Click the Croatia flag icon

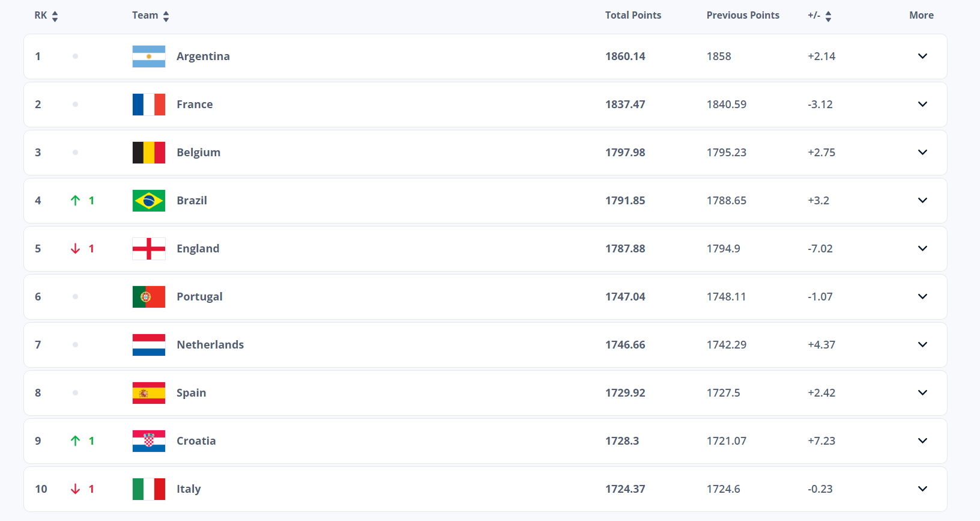tap(148, 441)
